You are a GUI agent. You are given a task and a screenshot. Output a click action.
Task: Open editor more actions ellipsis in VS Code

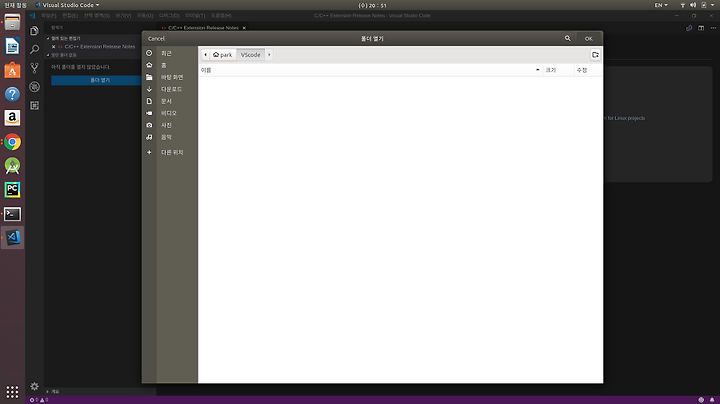pos(713,28)
